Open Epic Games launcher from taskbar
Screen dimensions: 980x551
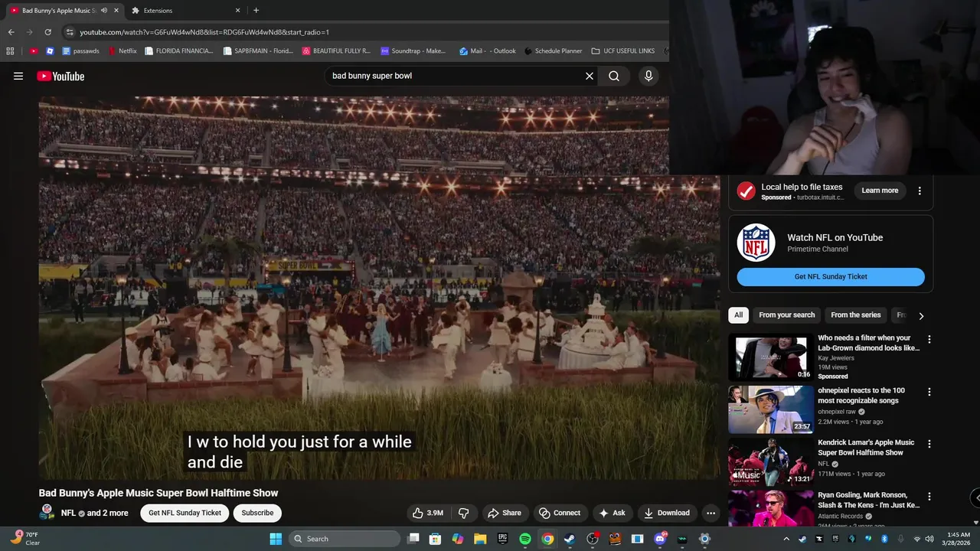pyautogui.click(x=503, y=539)
